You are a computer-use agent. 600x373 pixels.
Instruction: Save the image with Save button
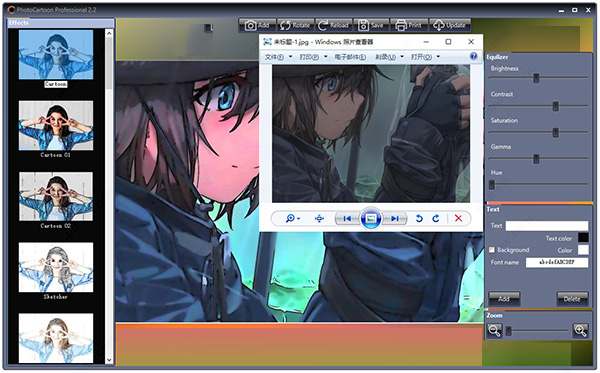371,25
